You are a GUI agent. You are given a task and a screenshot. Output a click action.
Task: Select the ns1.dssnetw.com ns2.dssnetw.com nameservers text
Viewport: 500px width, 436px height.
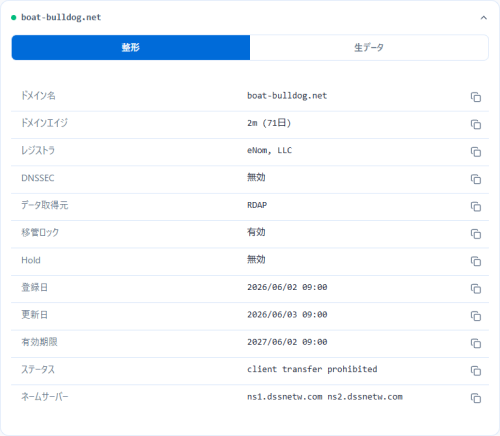pyautogui.click(x=325, y=397)
